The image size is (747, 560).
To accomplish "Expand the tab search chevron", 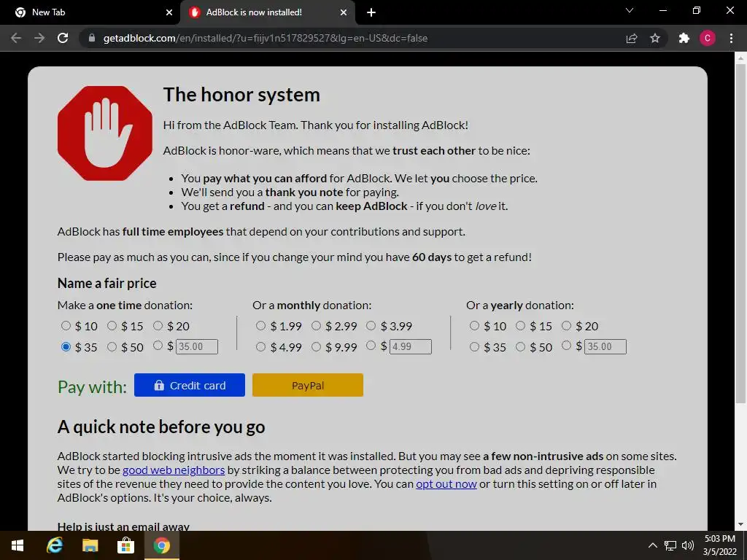I will click(630, 10).
